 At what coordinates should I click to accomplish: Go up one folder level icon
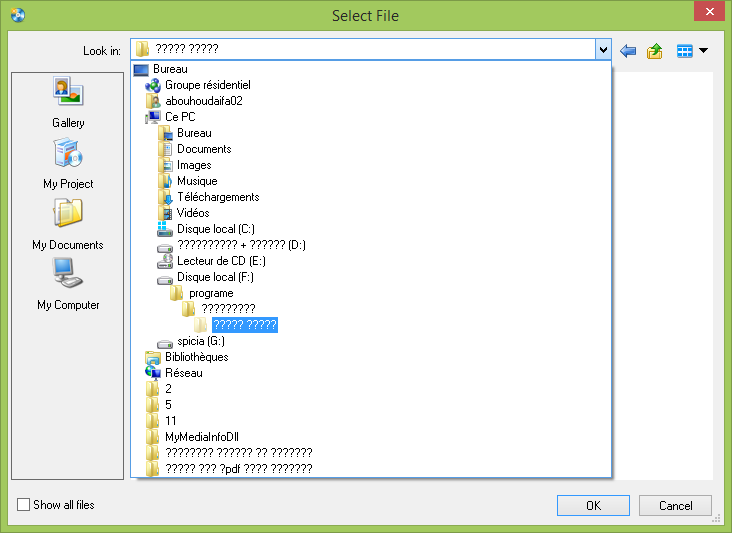tap(655, 50)
